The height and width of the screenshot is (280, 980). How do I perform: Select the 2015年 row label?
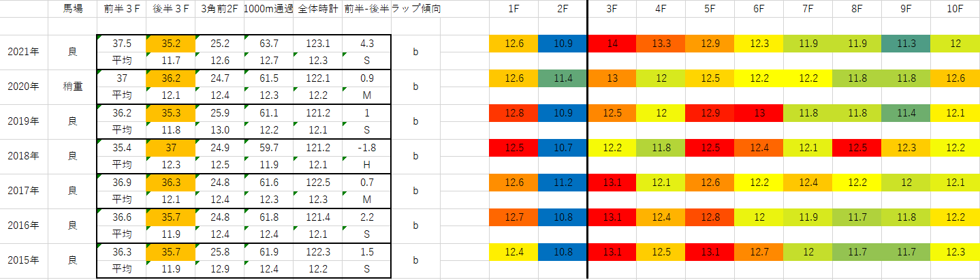(x=24, y=260)
